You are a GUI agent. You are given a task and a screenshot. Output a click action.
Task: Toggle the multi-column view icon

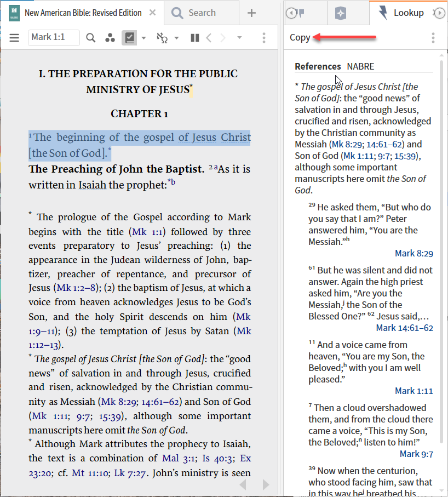[x=195, y=38]
